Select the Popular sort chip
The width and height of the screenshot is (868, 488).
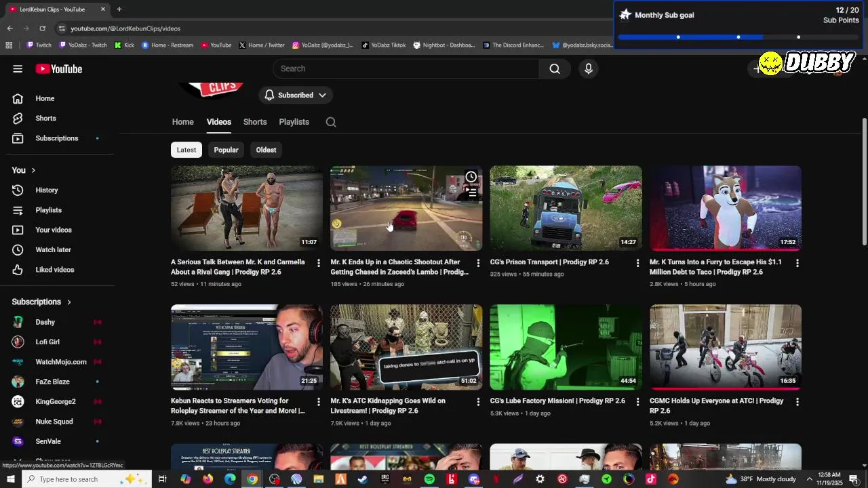click(x=226, y=150)
